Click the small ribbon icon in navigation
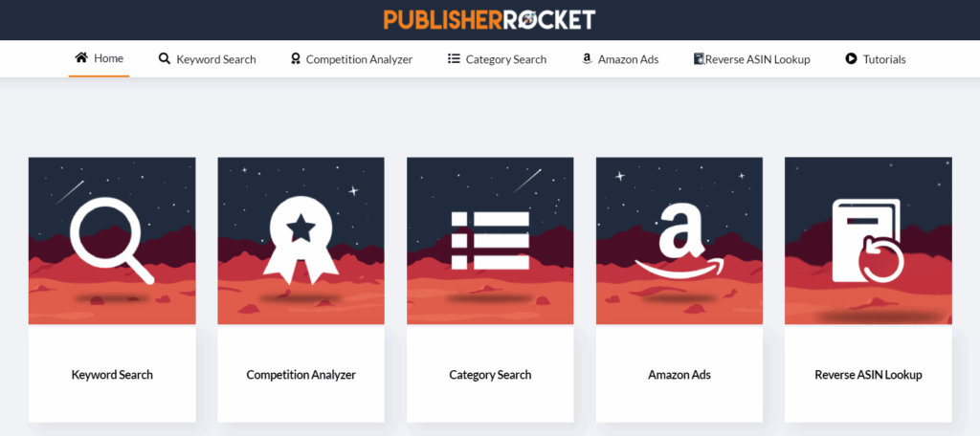The width and height of the screenshot is (980, 436). click(x=296, y=58)
